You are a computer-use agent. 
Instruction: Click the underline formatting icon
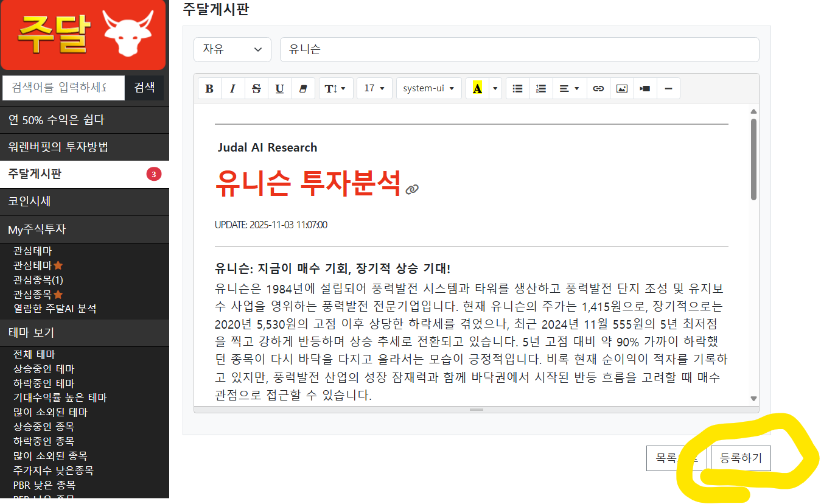(x=280, y=89)
